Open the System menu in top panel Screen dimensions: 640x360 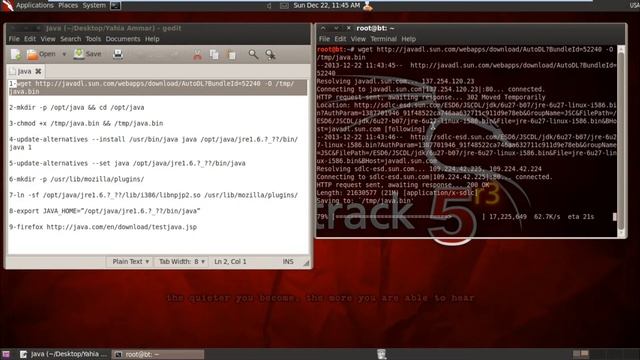coord(94,5)
